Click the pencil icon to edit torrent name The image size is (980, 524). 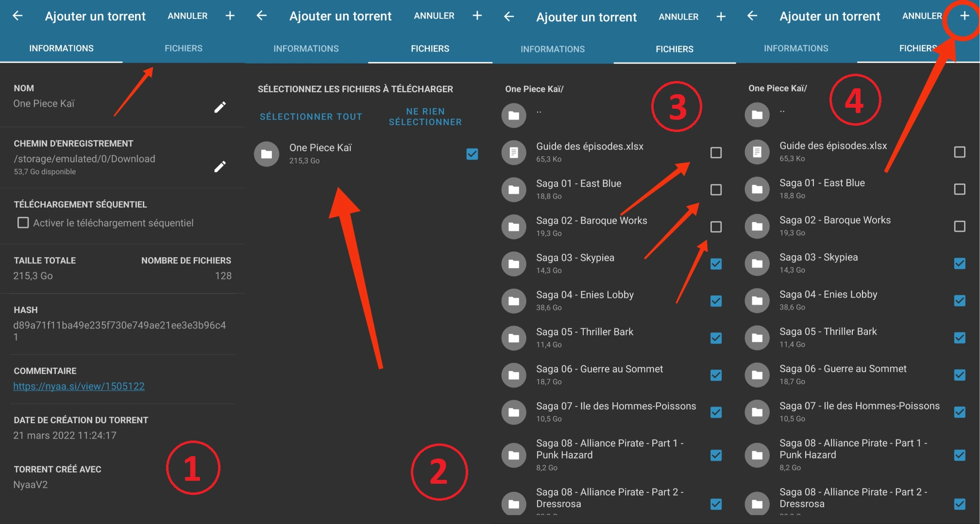[220, 107]
